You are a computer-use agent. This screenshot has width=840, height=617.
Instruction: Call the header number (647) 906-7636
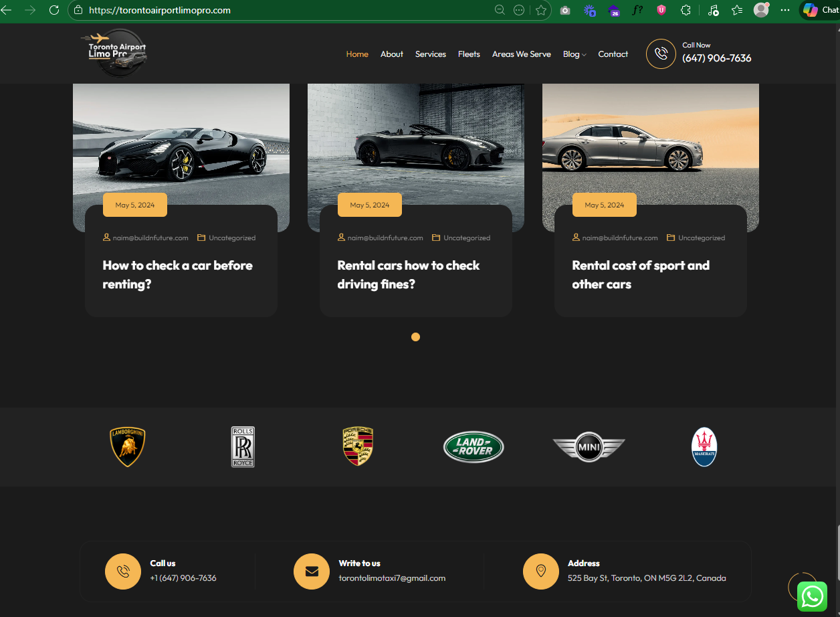coord(717,58)
